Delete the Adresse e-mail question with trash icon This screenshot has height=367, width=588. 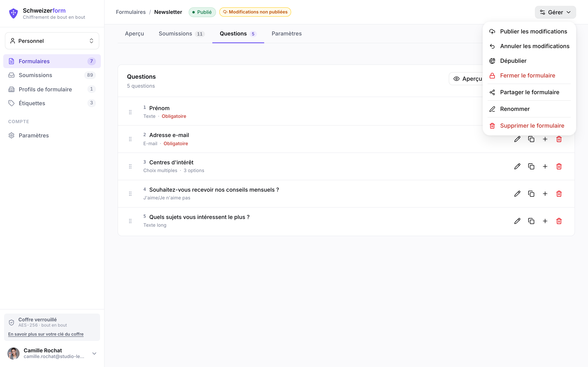click(x=559, y=139)
